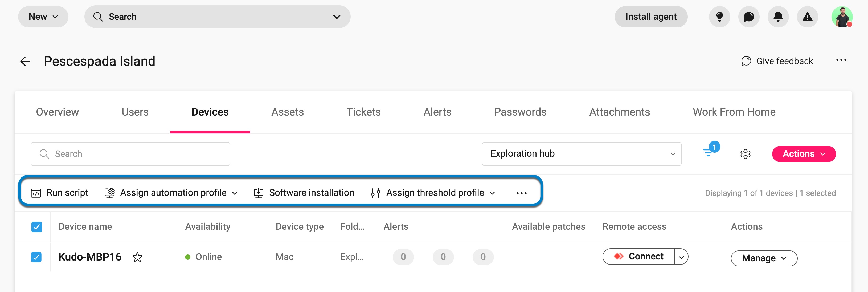Uncheck the select-all devices checkbox

click(37, 226)
